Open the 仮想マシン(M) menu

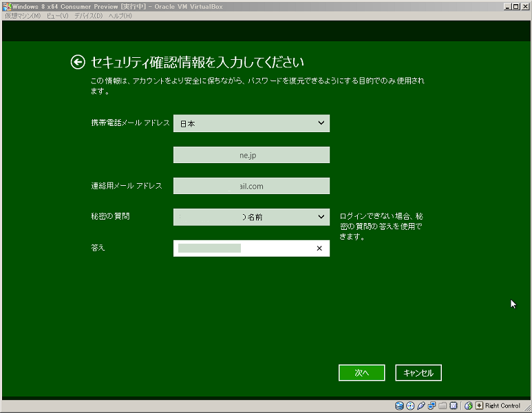click(x=23, y=15)
